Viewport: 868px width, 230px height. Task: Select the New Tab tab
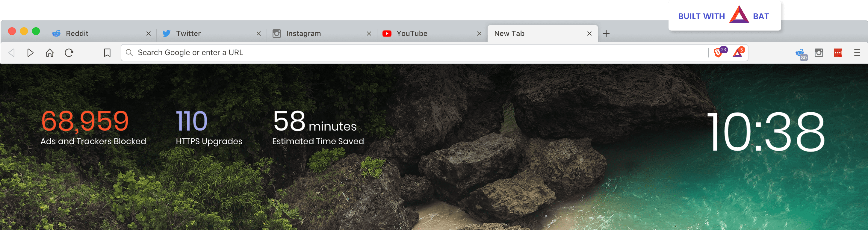coord(542,33)
